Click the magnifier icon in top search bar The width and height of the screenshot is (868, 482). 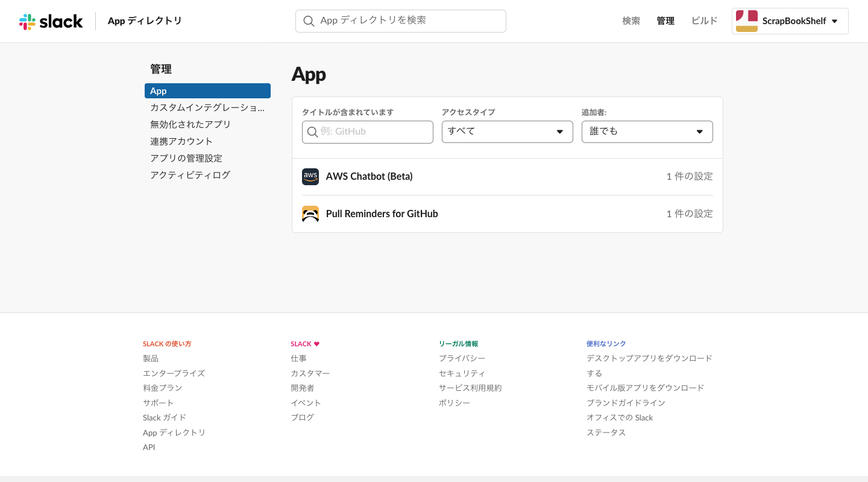coord(309,21)
